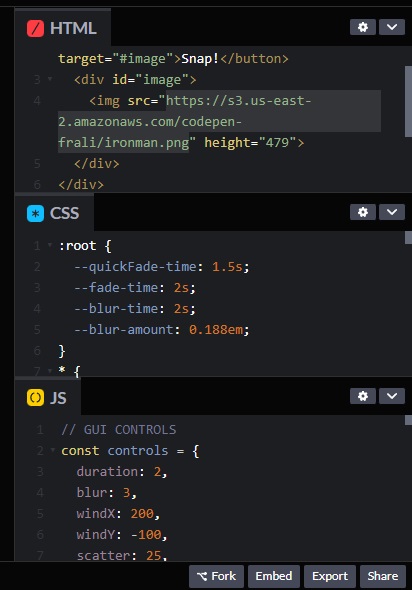Click the windX: 200 line
412x590 pixels.
click(118, 514)
